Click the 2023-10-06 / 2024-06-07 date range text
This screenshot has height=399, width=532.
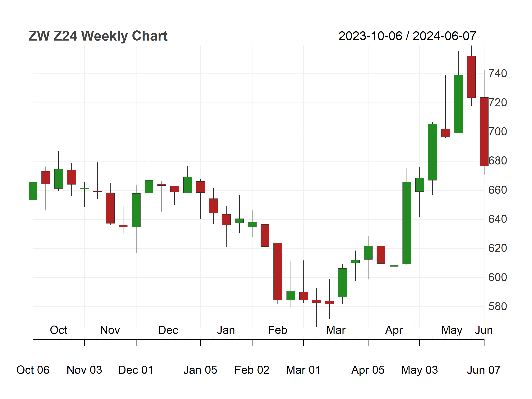[x=407, y=36]
